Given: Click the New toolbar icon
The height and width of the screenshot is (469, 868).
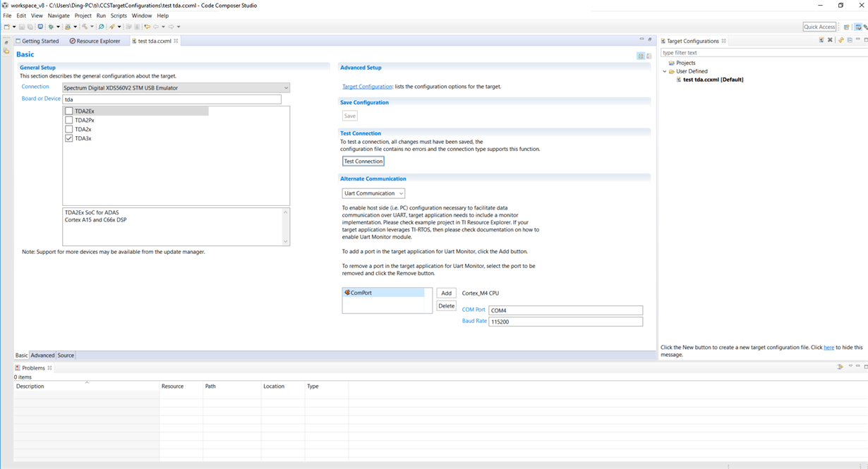Looking at the screenshot, I should 6,27.
